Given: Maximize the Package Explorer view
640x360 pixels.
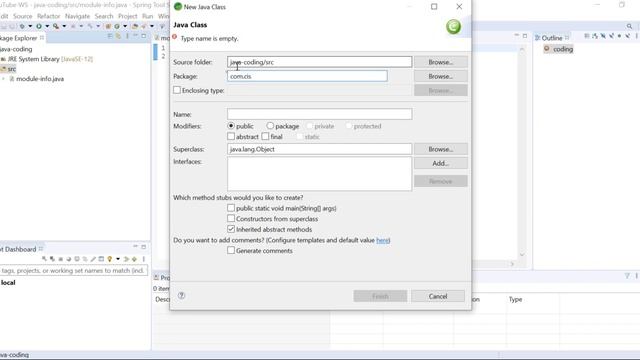Looking at the screenshot, I should [x=144, y=36].
